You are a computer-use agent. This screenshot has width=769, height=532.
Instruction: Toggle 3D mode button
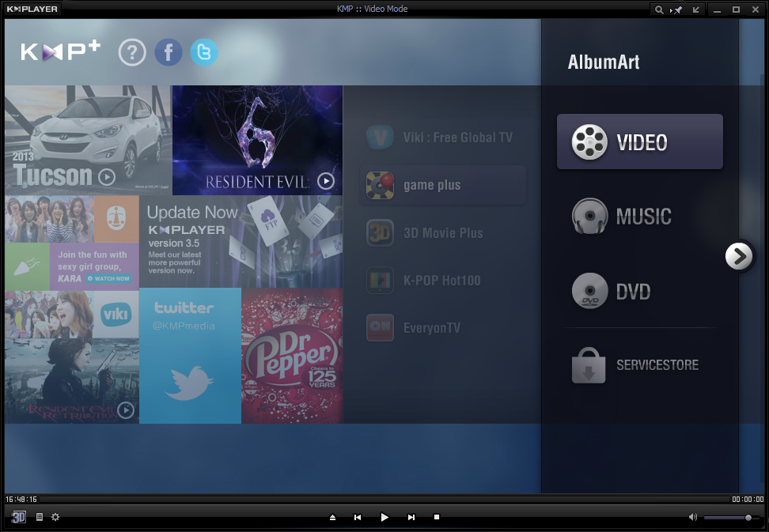19,517
